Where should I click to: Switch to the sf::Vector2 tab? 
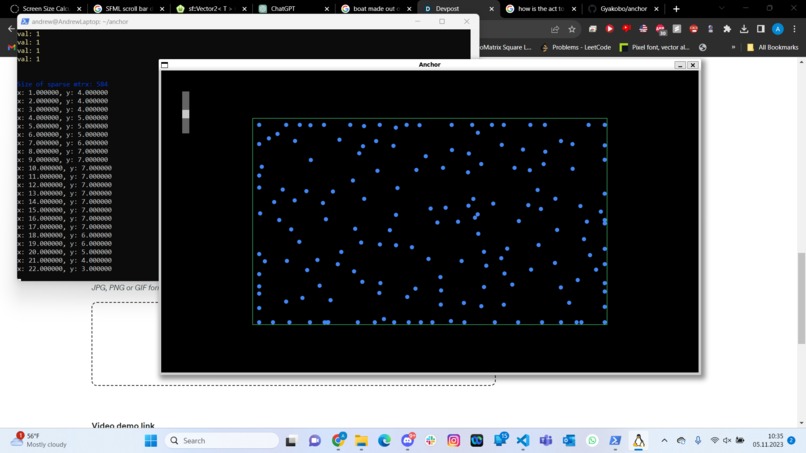[x=211, y=9]
